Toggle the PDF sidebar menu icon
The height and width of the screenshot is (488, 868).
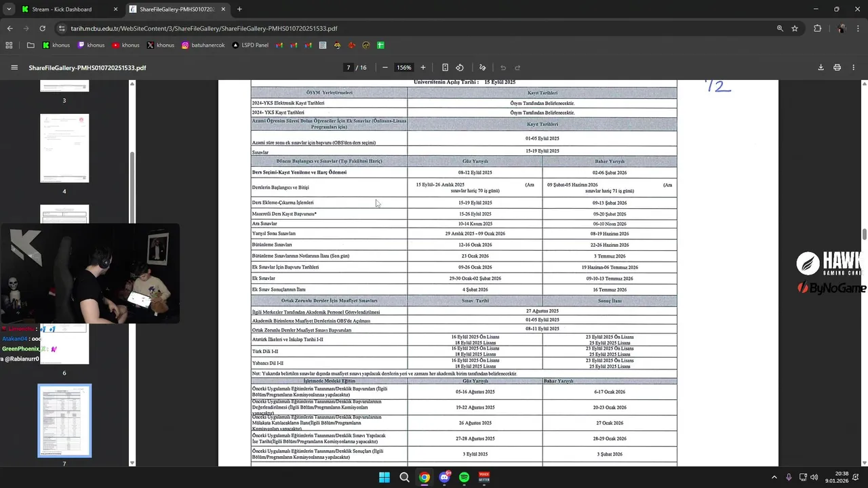tap(14, 68)
